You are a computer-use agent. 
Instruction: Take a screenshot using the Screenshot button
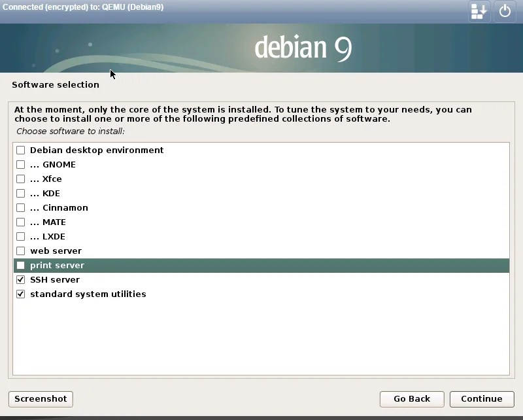click(41, 399)
